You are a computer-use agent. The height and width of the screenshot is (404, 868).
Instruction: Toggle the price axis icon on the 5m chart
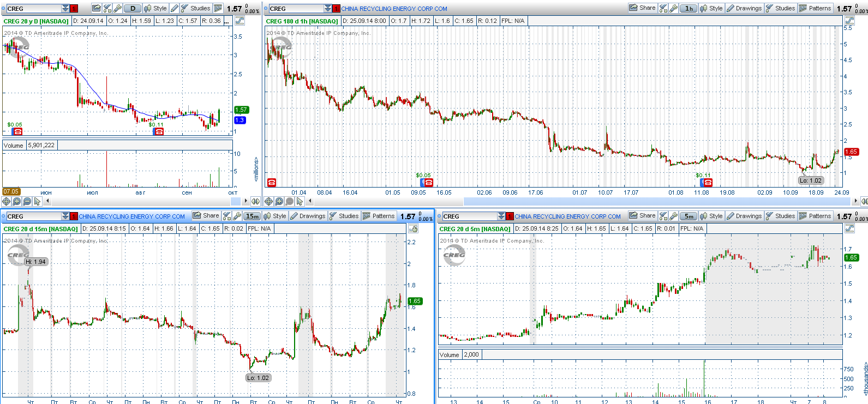point(849,228)
